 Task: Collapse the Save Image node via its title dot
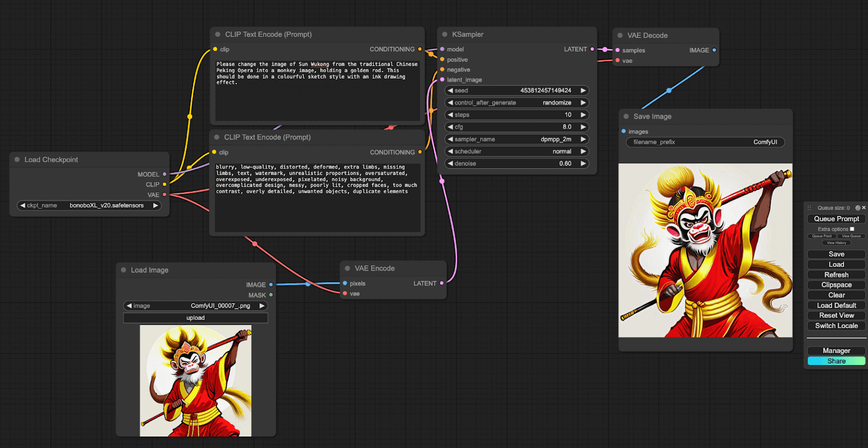point(626,117)
